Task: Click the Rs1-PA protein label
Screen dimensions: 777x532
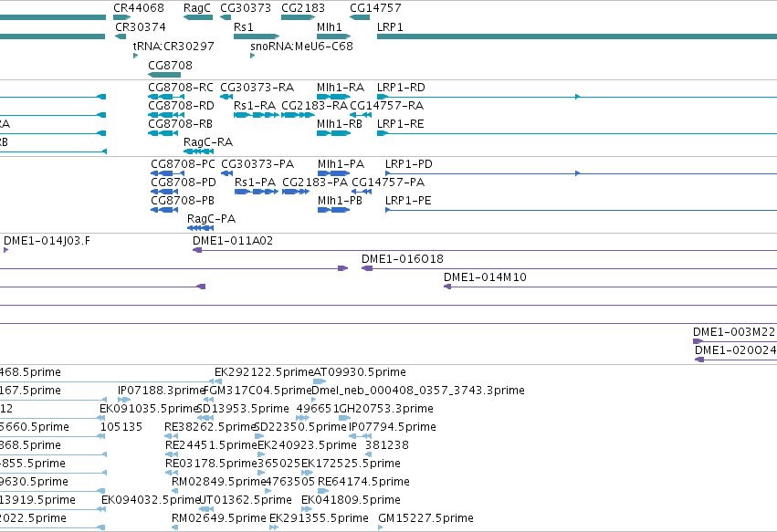Action: point(255,183)
